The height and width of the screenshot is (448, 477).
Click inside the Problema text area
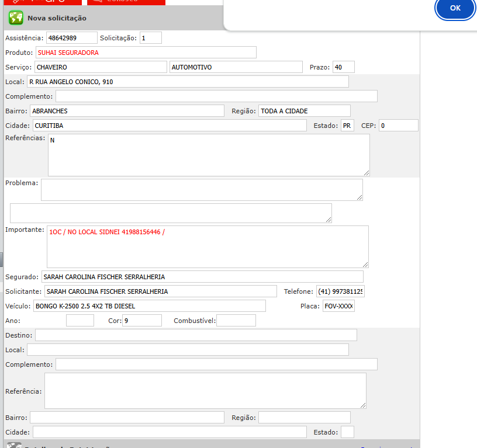pos(202,190)
